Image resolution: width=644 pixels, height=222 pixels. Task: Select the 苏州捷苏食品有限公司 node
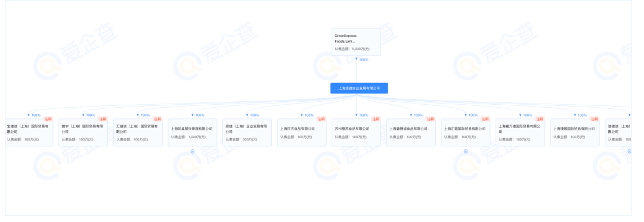[356, 132]
